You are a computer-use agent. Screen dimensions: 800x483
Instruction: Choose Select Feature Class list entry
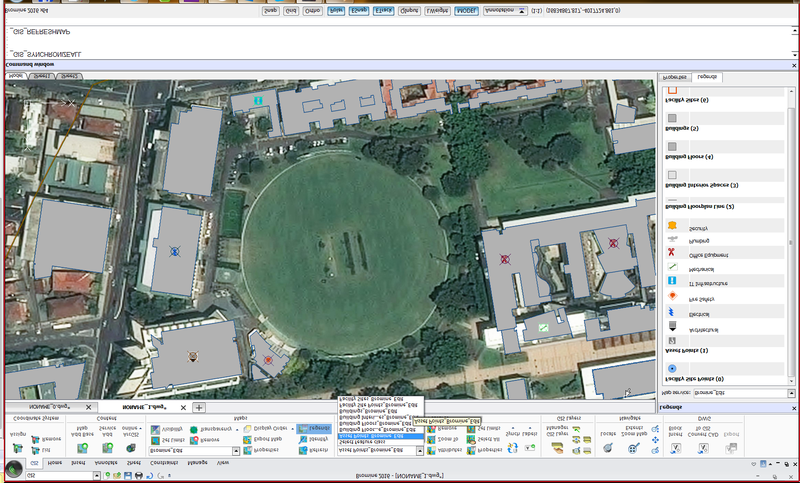[x=381, y=442]
